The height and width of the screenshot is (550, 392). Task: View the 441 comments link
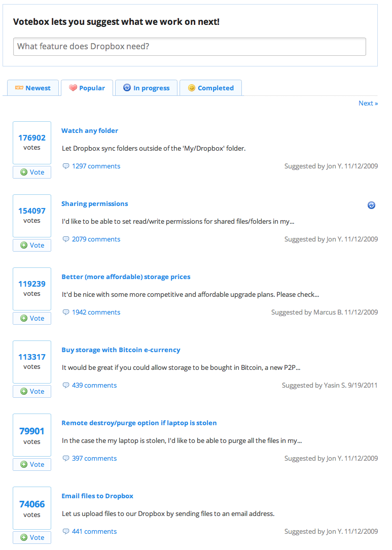94,531
